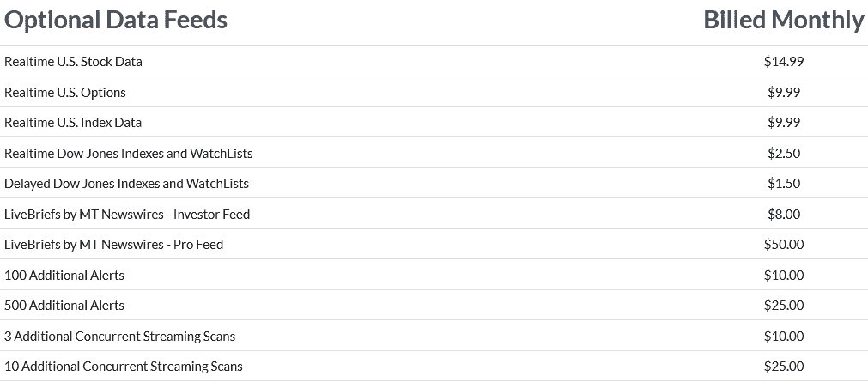Click the $14.99 price for stock data
Image resolution: width=868 pixels, height=382 pixels.
(x=783, y=62)
